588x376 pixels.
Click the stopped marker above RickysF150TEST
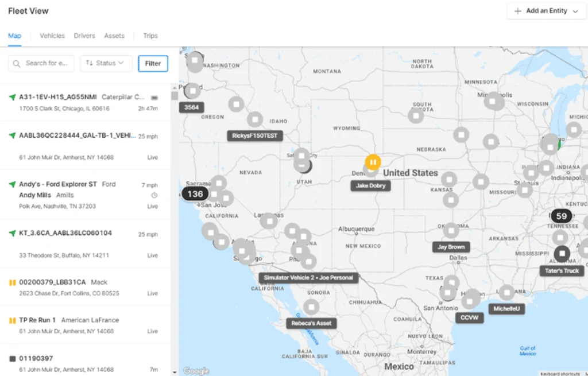(x=255, y=119)
